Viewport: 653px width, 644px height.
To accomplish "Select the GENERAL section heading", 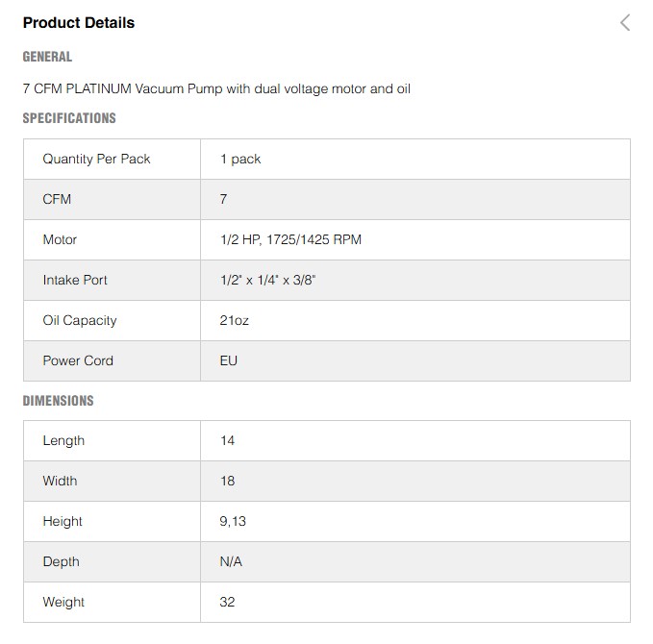I will coord(47,57).
